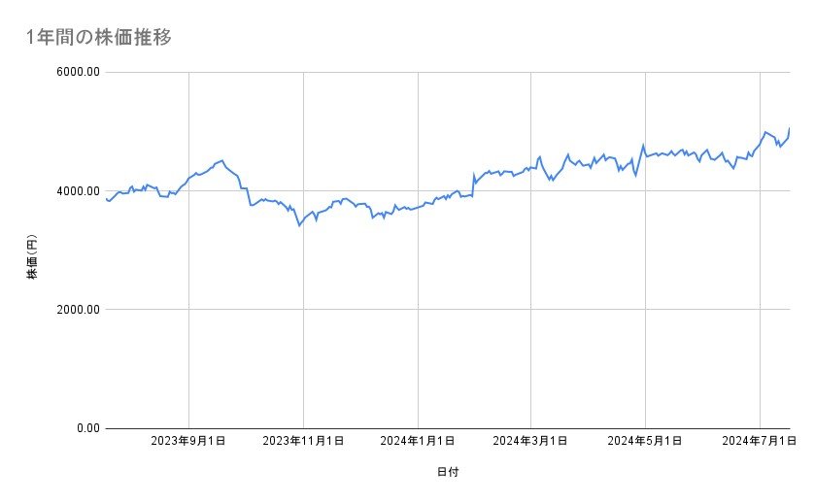Screen dimensions: 815x504
Task: Click the line's peak just after 2024年3月1日
Action: tap(539, 155)
